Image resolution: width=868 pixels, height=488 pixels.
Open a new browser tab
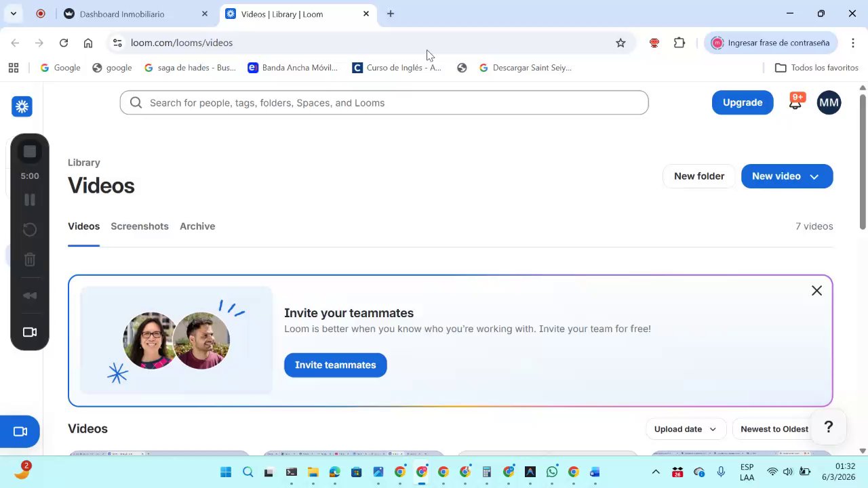coord(391,14)
